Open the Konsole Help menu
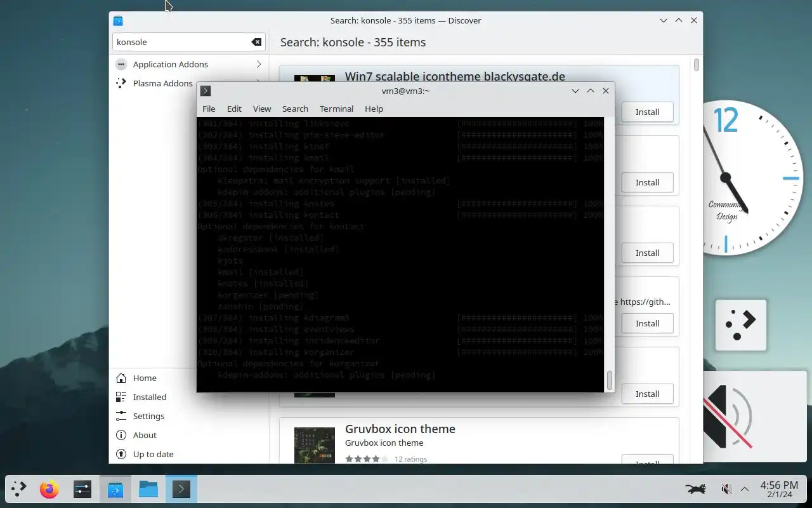The image size is (812, 508). click(x=374, y=109)
